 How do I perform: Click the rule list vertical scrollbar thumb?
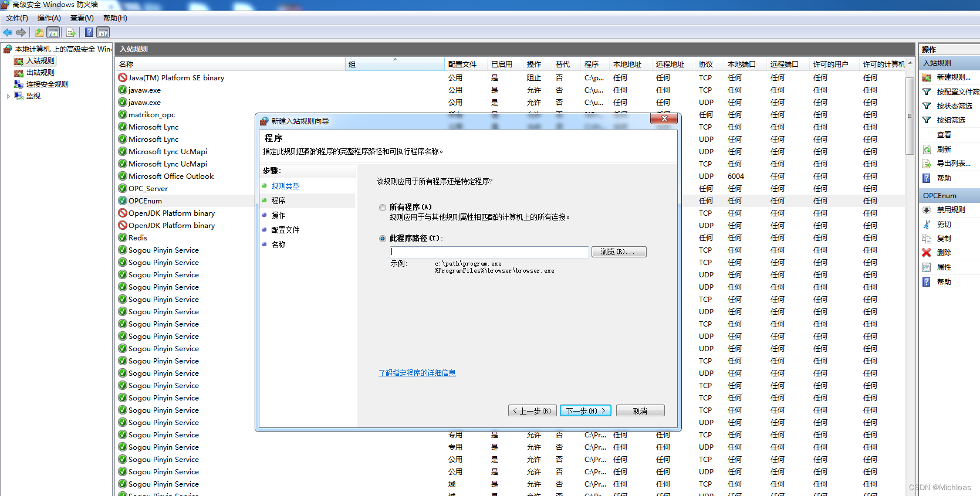pos(910,115)
